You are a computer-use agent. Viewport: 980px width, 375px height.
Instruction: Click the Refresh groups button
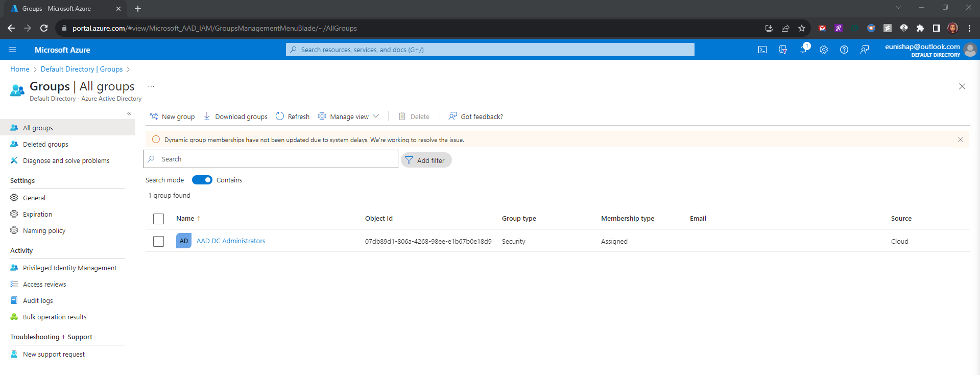(x=293, y=116)
